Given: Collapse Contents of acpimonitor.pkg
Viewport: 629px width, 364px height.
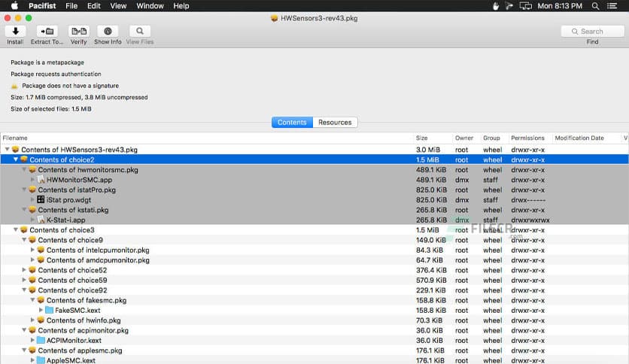Looking at the screenshot, I should tap(24, 330).
